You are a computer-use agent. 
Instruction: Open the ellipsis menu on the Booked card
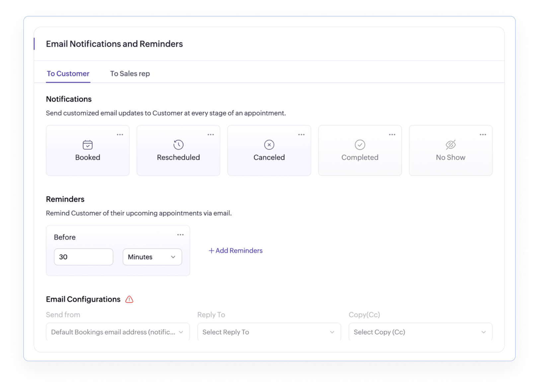(120, 134)
